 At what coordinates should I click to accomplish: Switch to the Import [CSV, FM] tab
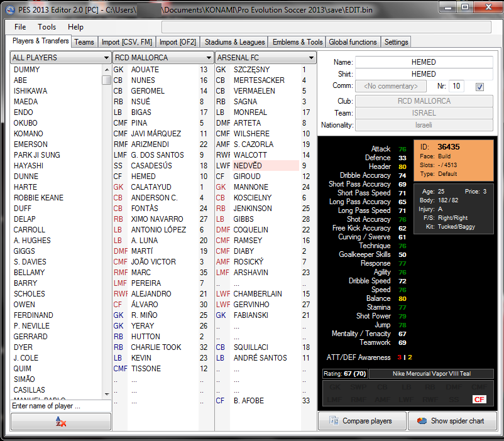tap(127, 42)
